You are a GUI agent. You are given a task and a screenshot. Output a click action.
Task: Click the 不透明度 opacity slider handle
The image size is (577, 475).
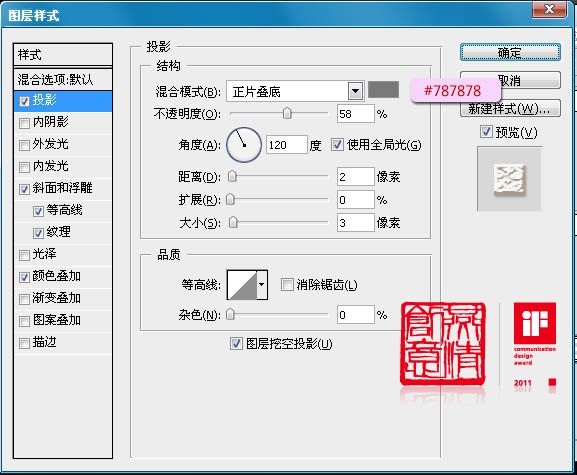(287, 113)
